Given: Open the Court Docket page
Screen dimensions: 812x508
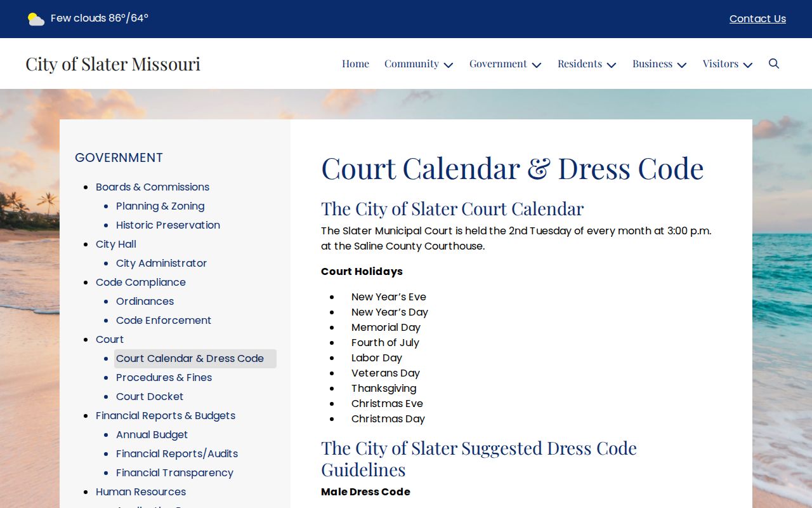Looking at the screenshot, I should click(150, 396).
